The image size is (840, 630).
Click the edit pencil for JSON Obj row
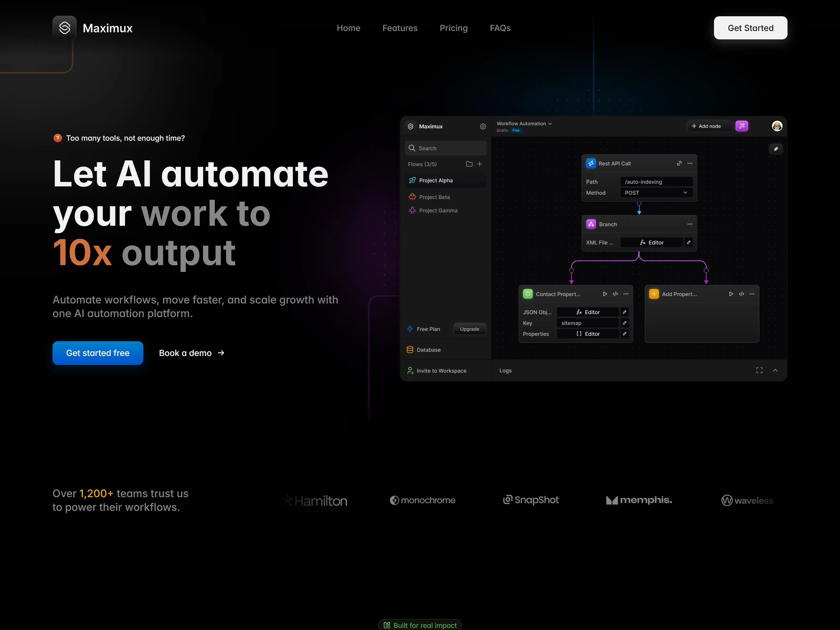(x=624, y=312)
